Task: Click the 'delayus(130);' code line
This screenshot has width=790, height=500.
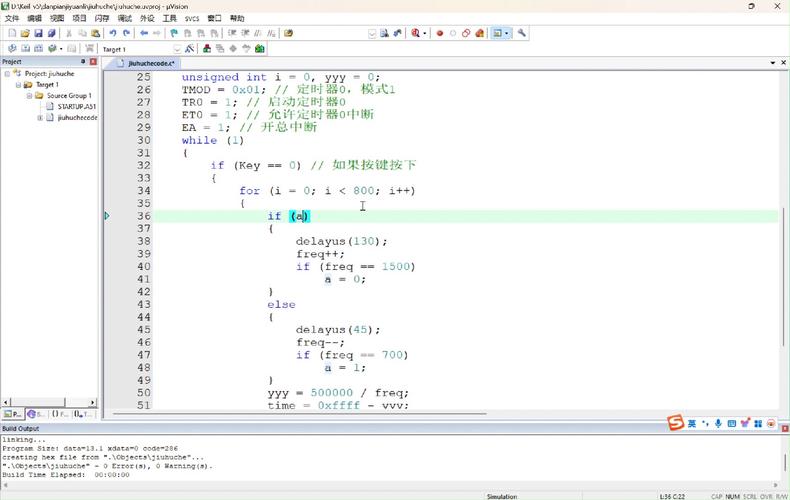Action: point(342,241)
